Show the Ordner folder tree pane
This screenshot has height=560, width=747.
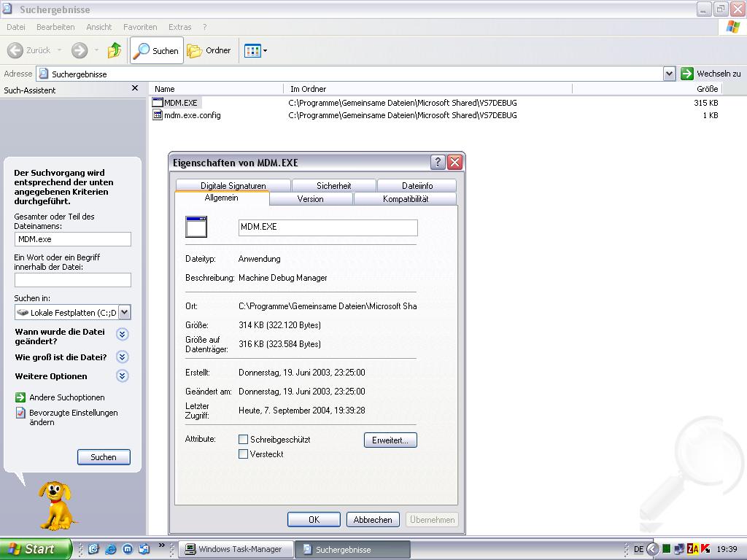(209, 50)
